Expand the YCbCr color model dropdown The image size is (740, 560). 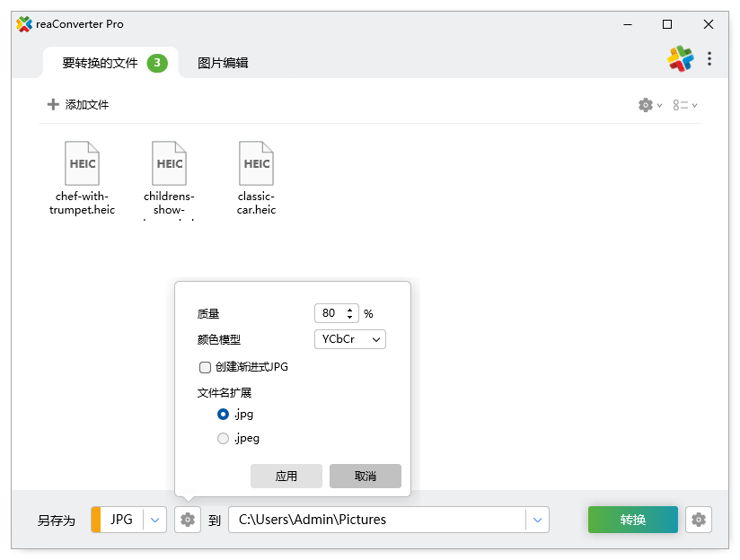coord(349,339)
